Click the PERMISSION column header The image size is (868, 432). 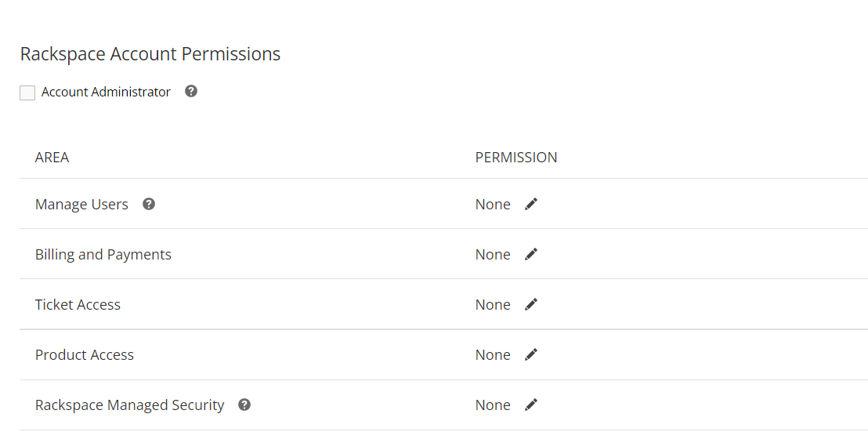[x=516, y=157]
